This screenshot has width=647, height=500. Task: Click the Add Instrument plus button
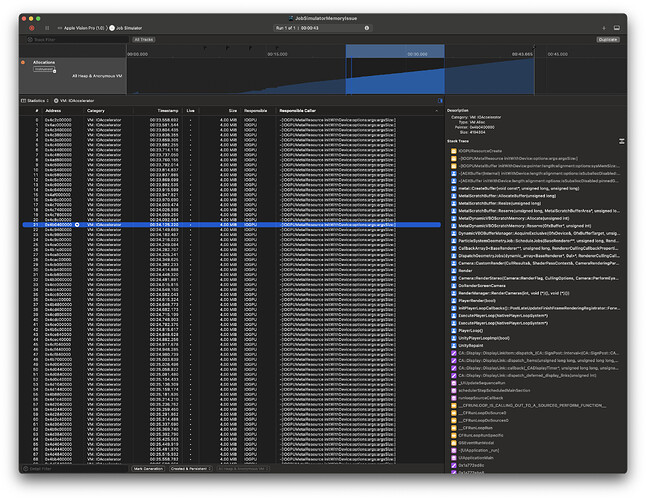click(604, 28)
